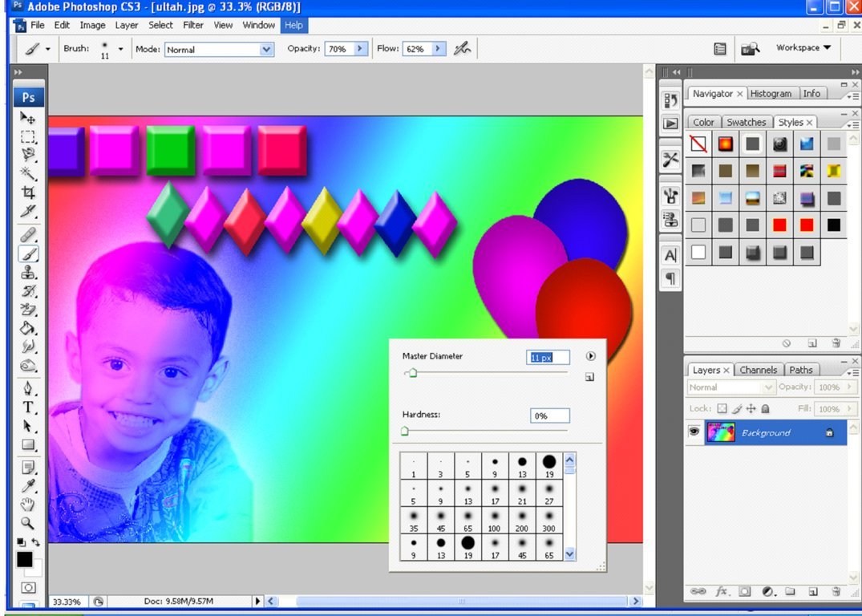
Task: Hide the Background layer visibility eye
Action: coord(694,432)
